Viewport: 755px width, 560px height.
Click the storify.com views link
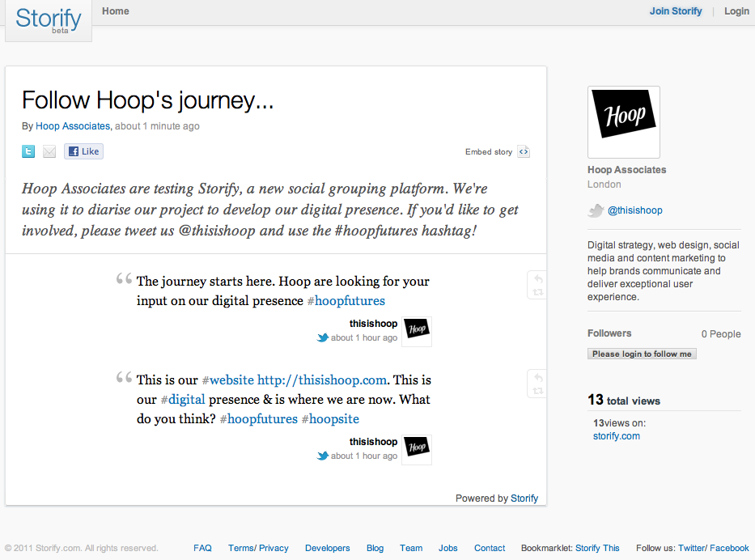(x=617, y=436)
